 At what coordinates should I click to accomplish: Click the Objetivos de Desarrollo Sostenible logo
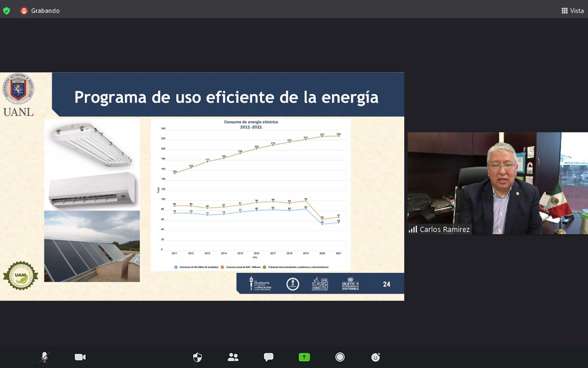click(350, 284)
